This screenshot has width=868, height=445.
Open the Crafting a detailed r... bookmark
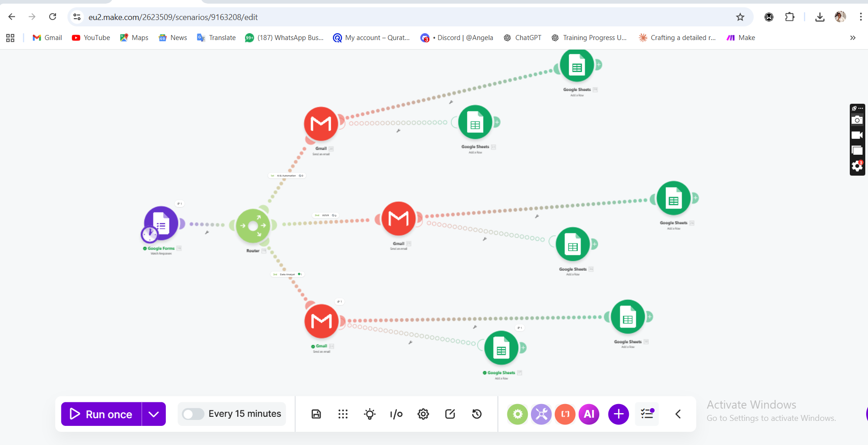[677, 38]
